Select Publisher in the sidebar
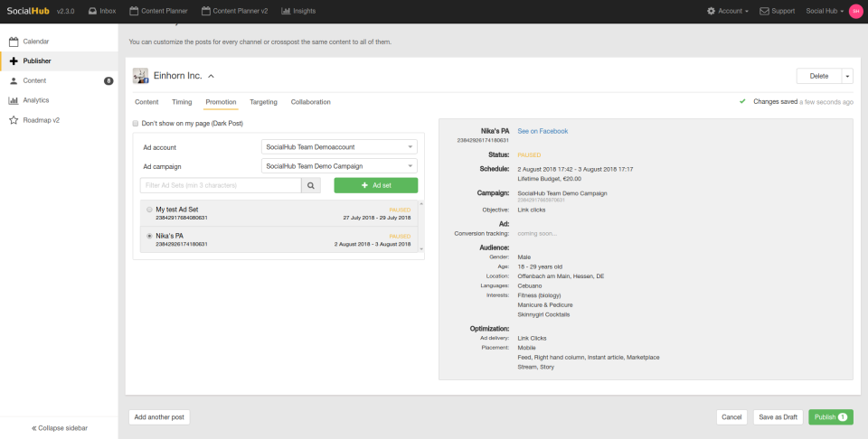 59,61
